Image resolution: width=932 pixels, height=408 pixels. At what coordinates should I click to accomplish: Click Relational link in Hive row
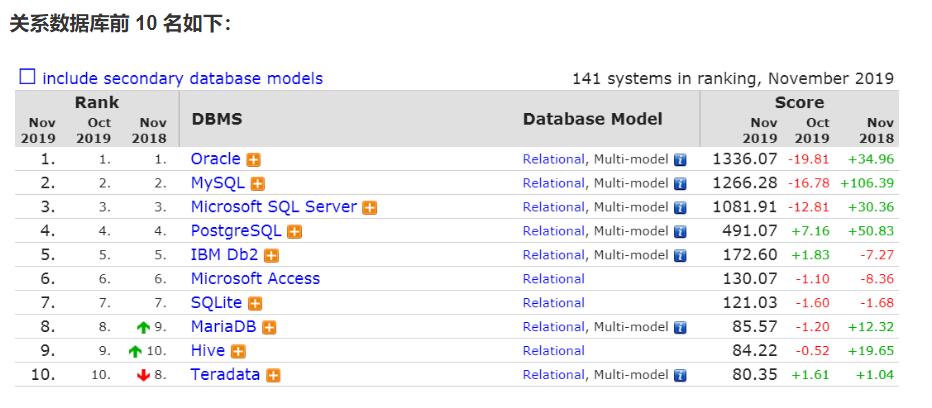[553, 351]
